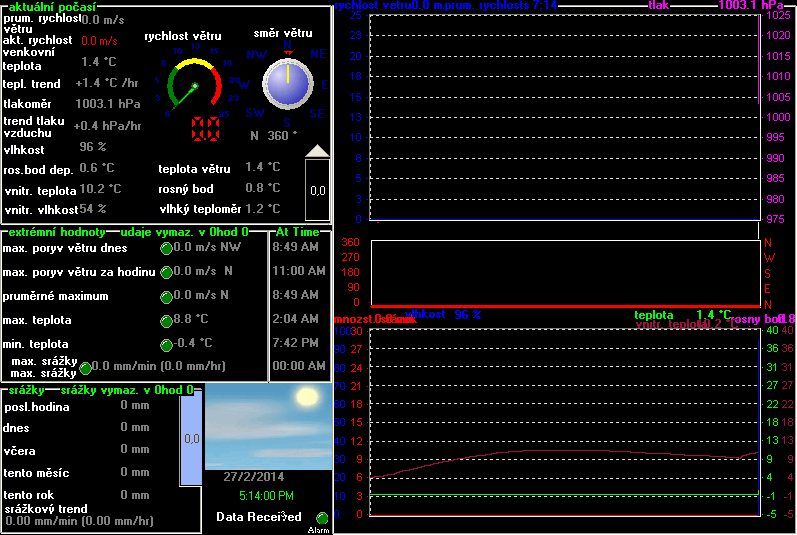Click the včera rainfall value 0 mm
This screenshot has height=535, width=797.
click(x=135, y=449)
